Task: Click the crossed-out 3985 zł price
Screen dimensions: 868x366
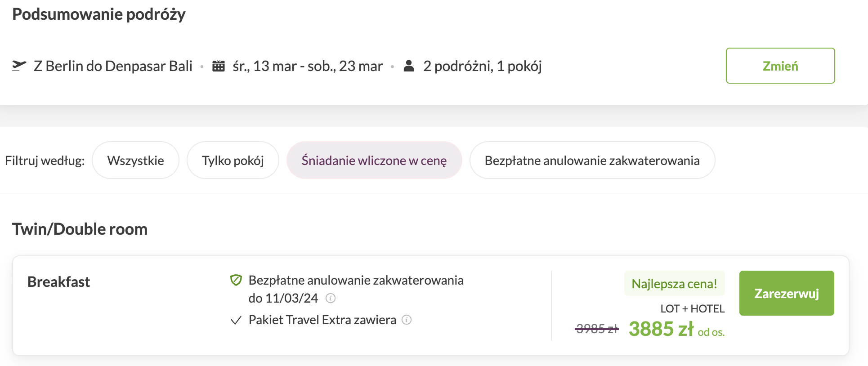Action: pyautogui.click(x=597, y=329)
